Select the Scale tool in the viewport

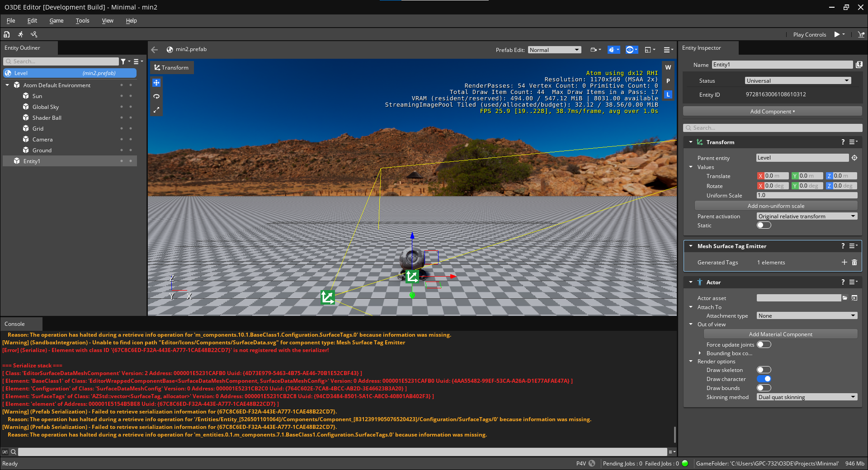[x=156, y=110]
